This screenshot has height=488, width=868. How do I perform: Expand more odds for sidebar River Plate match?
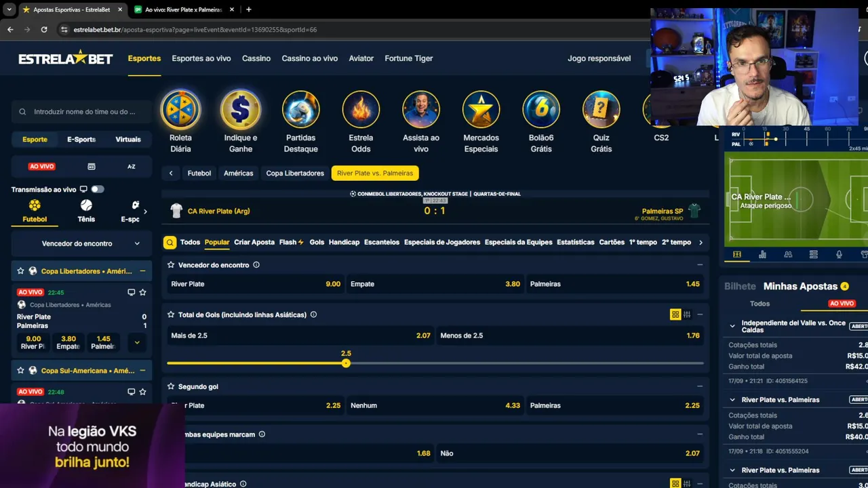point(137,342)
